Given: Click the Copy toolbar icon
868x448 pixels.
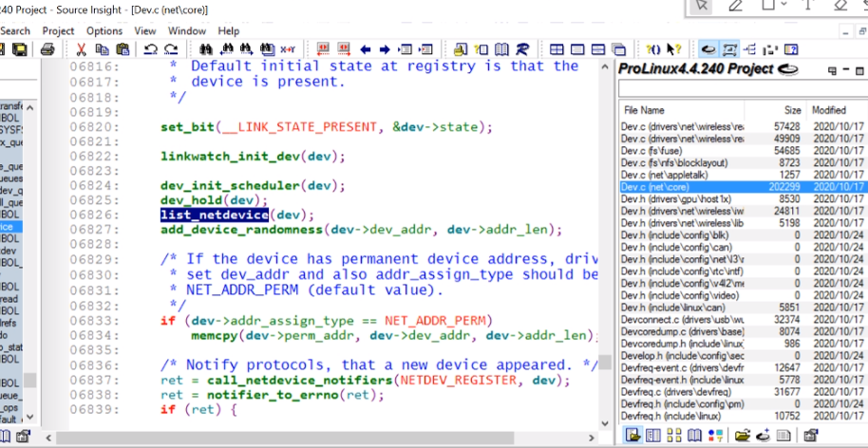Looking at the screenshot, I should [x=102, y=49].
